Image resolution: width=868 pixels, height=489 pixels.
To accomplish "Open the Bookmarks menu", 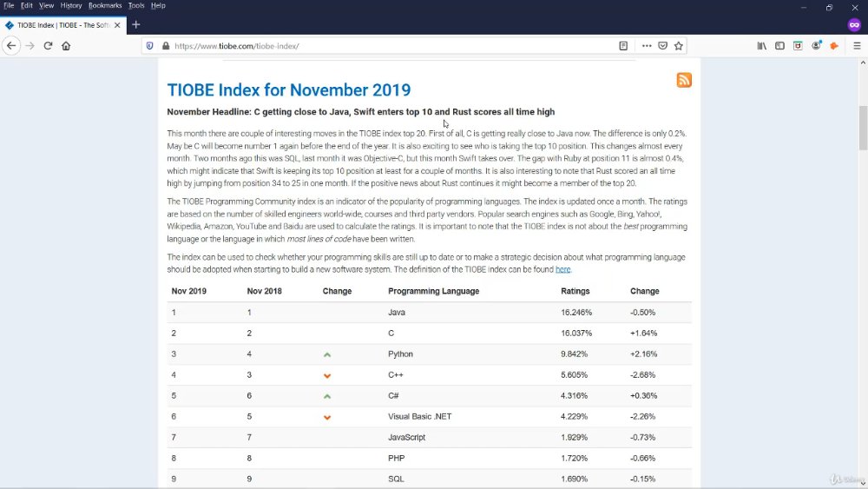I will (x=105, y=5).
